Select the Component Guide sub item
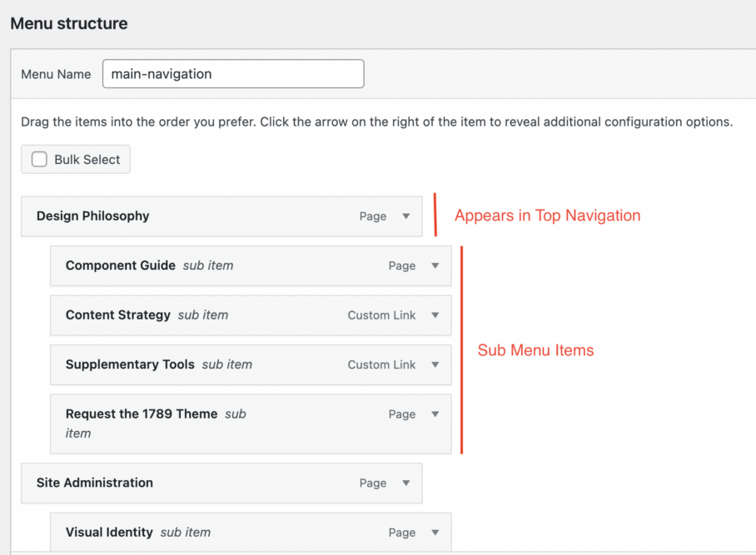Screen dimensions: 756x555 (121, 265)
